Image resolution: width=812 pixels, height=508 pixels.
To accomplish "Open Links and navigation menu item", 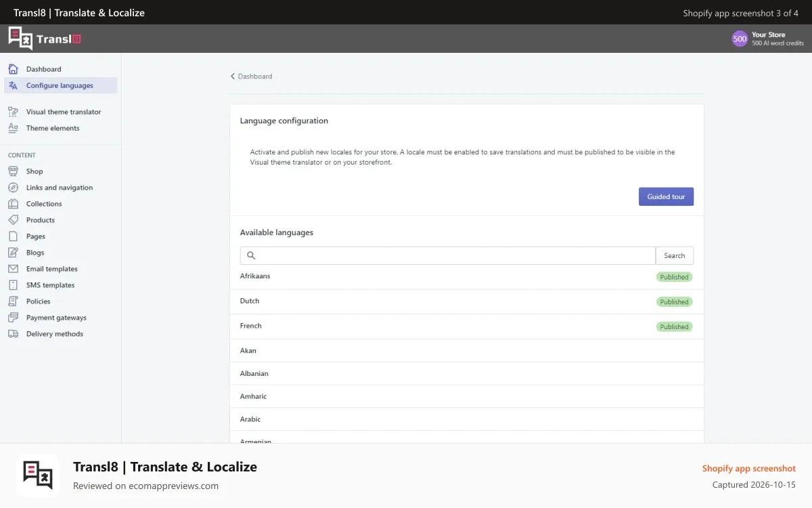I will (x=61, y=188).
